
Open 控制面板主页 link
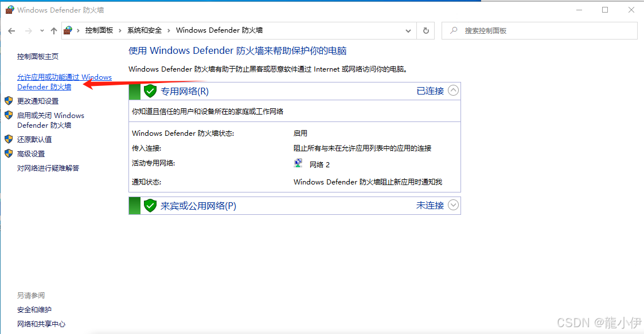(x=38, y=57)
